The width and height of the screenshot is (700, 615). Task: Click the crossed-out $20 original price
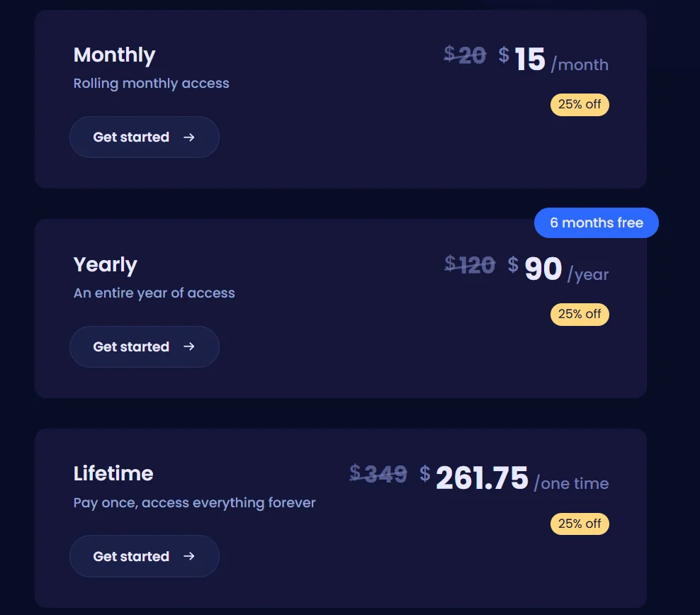465,55
